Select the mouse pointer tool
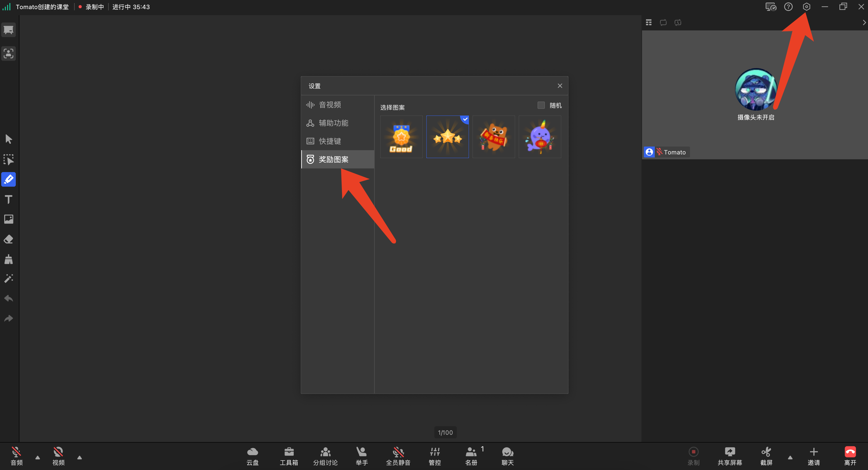Viewport: 868px width, 470px height. pyautogui.click(x=9, y=139)
